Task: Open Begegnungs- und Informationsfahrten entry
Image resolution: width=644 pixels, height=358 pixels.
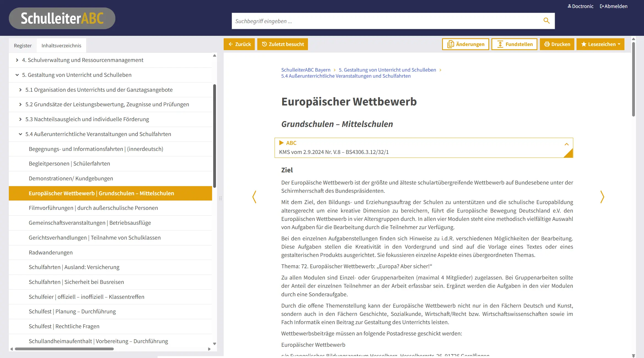Action: pyautogui.click(x=110, y=149)
